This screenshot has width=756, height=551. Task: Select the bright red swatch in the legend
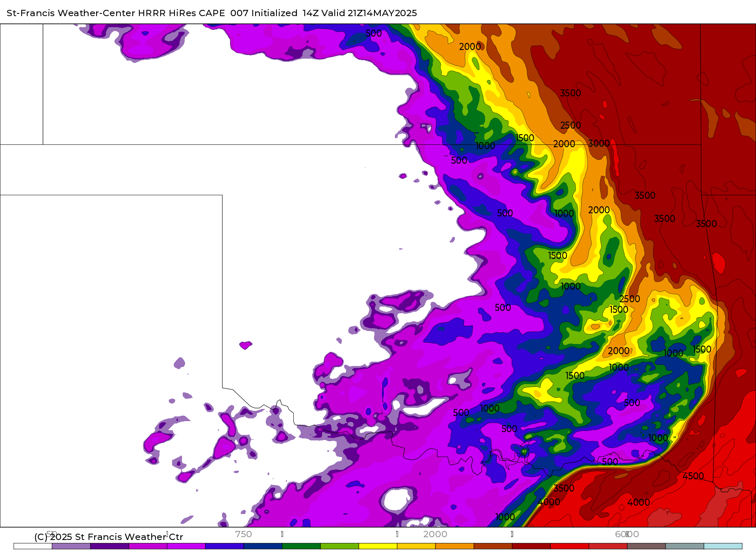click(570, 546)
